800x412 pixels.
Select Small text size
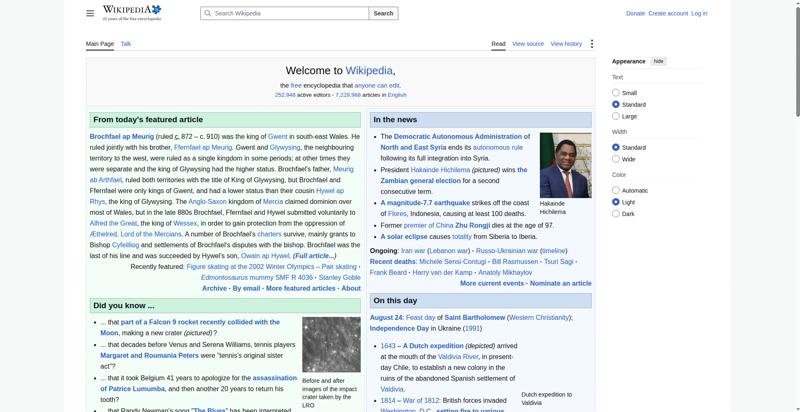616,93
